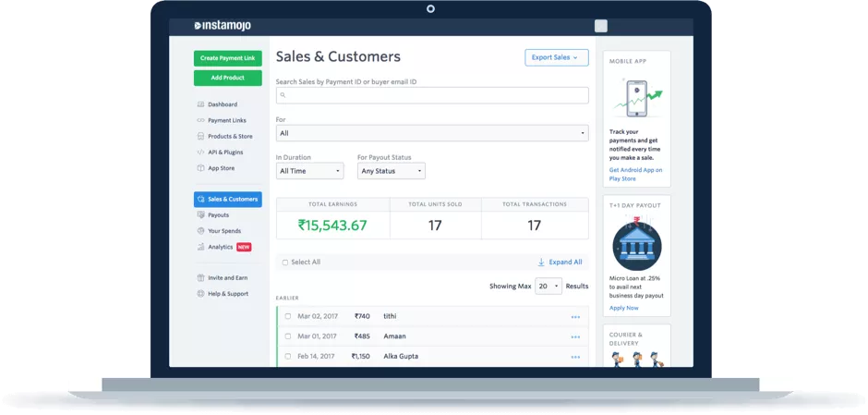Click the Your Spends icon
This screenshot has height=415, width=868.
pos(200,230)
